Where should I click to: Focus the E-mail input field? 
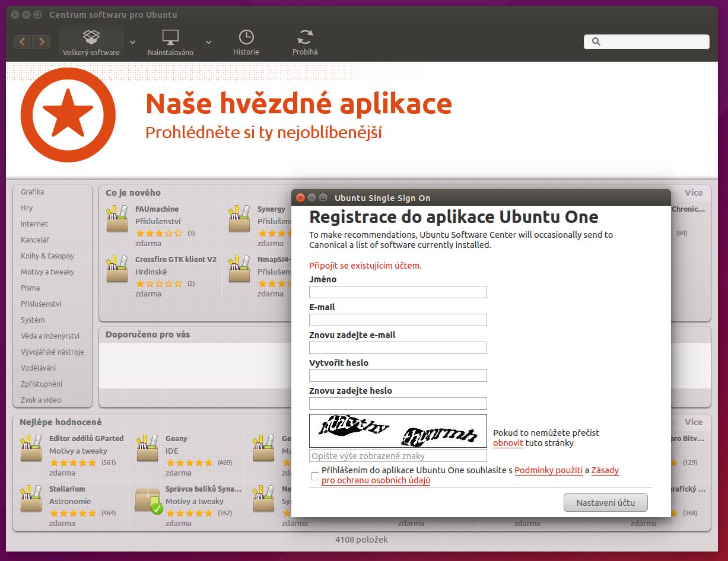tap(398, 320)
